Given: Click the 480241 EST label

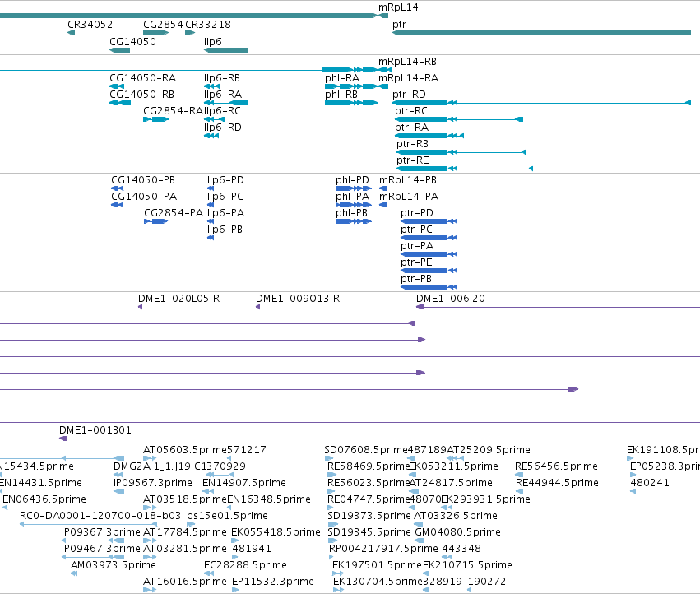Looking at the screenshot, I should [x=650, y=483].
